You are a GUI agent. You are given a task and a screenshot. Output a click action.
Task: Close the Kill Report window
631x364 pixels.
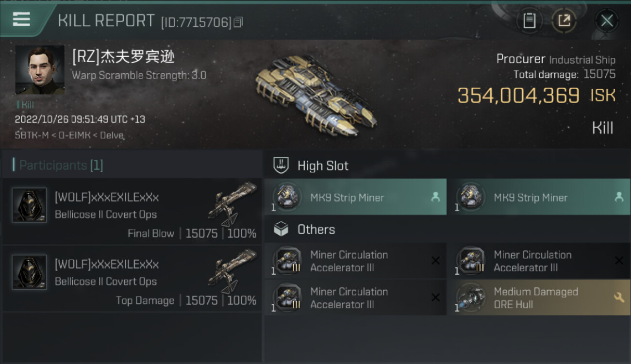(607, 21)
